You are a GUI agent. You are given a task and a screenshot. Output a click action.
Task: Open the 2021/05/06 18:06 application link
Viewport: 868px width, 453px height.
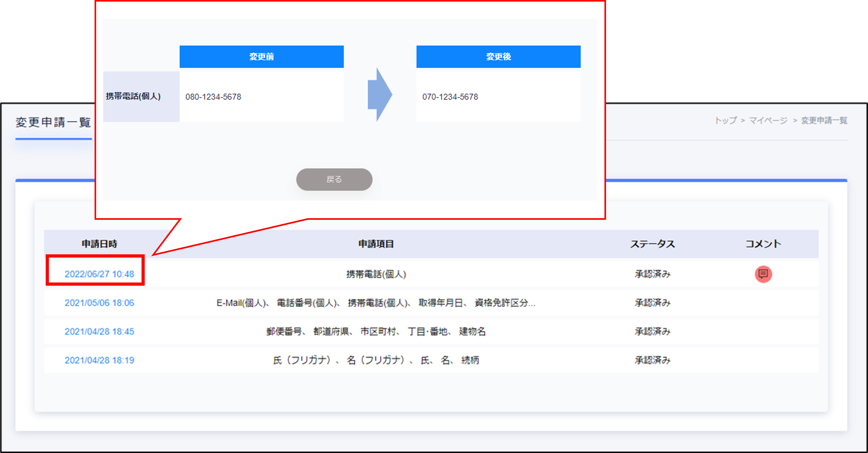coord(99,303)
